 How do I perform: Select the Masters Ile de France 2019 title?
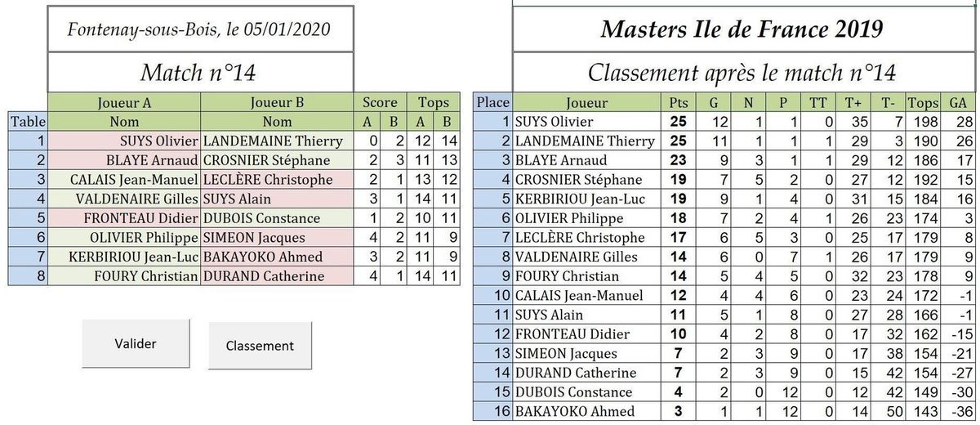pos(742,29)
